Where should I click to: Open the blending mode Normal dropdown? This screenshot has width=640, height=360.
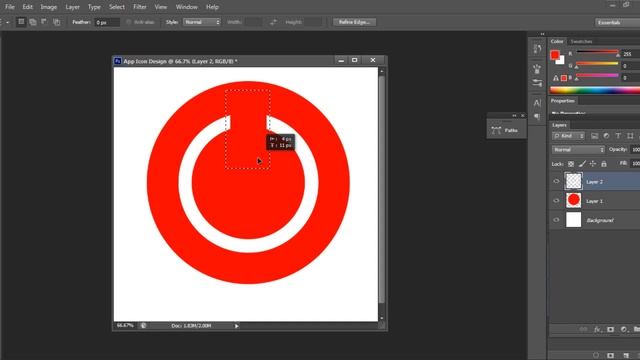[x=578, y=150]
